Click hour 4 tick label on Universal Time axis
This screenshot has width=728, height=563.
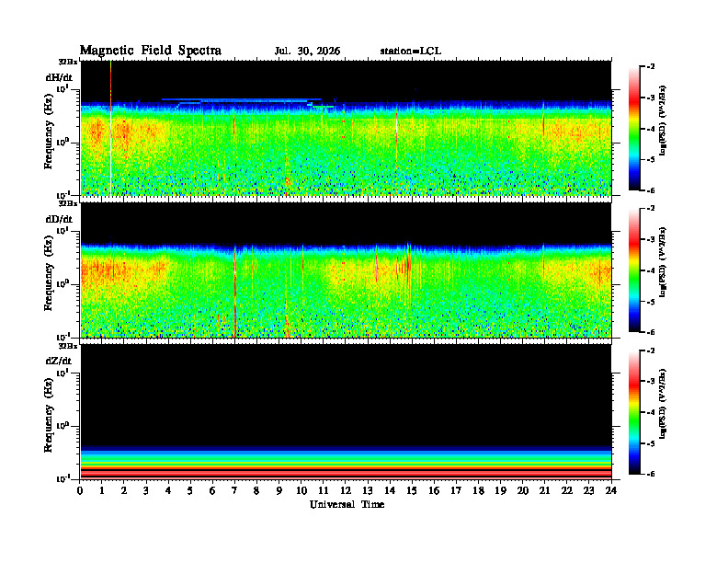coord(168,490)
